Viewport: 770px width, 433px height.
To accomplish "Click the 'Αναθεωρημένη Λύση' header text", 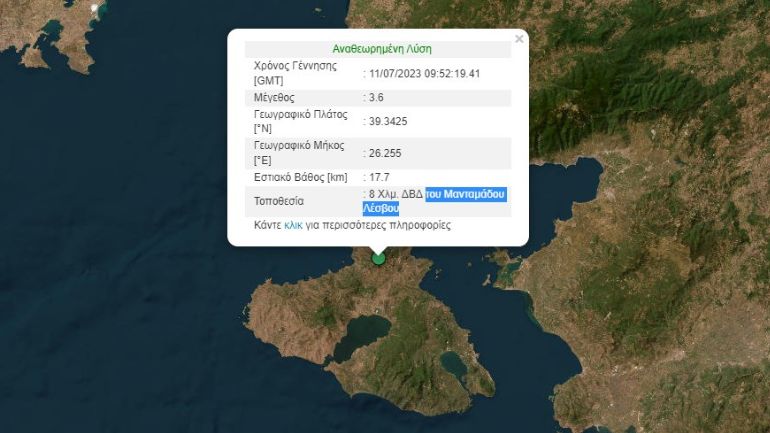I will pos(382,49).
